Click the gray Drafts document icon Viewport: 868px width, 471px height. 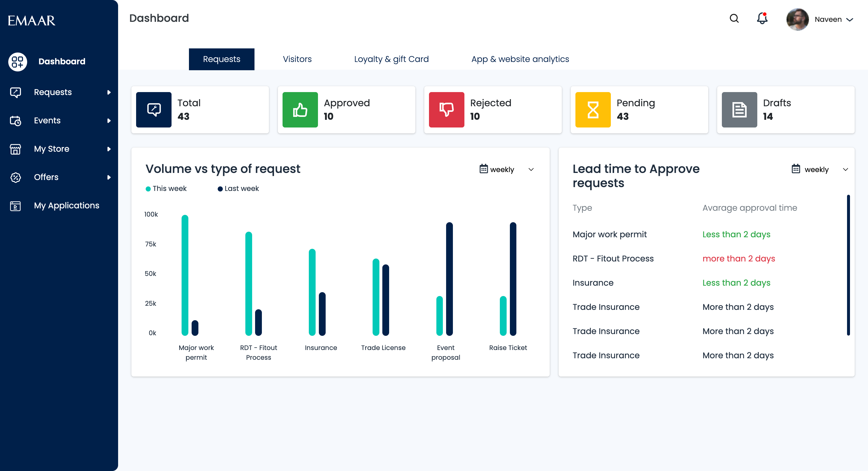739,110
